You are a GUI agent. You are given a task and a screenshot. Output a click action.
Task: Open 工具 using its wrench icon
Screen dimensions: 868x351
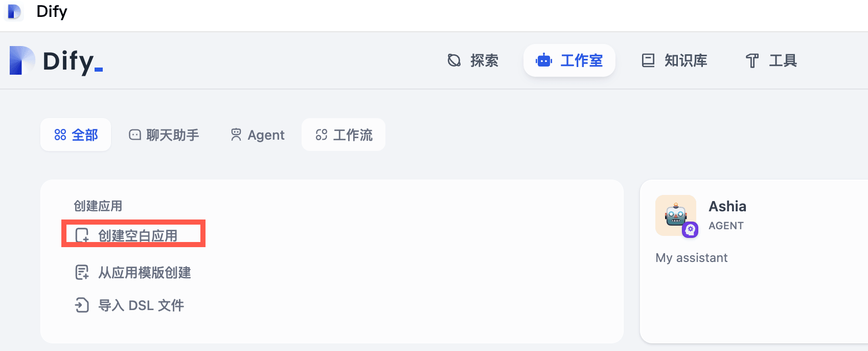click(x=751, y=60)
